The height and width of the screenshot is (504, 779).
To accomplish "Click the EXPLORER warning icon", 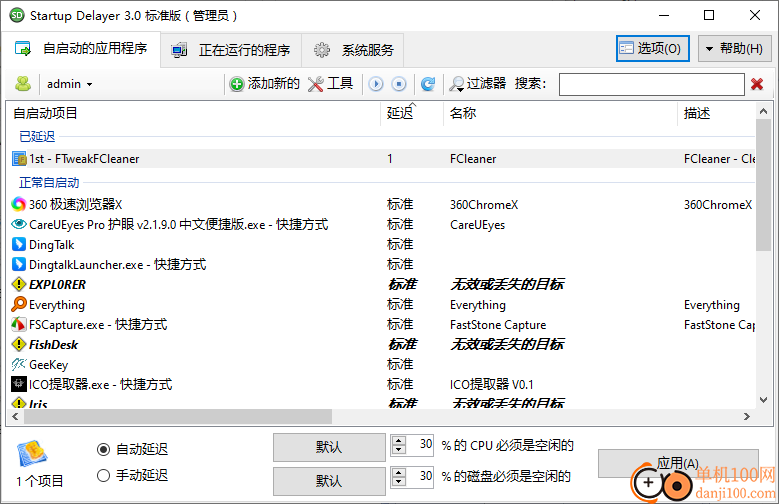I will tap(19, 284).
